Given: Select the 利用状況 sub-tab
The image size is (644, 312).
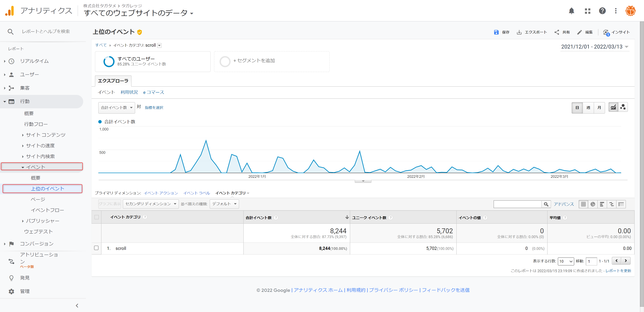Looking at the screenshot, I should tap(129, 92).
